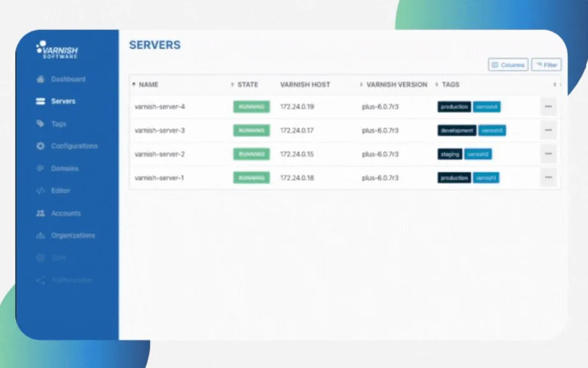Click the RUNNING badge for varnish-server-1
588x368 pixels.
pyautogui.click(x=250, y=178)
